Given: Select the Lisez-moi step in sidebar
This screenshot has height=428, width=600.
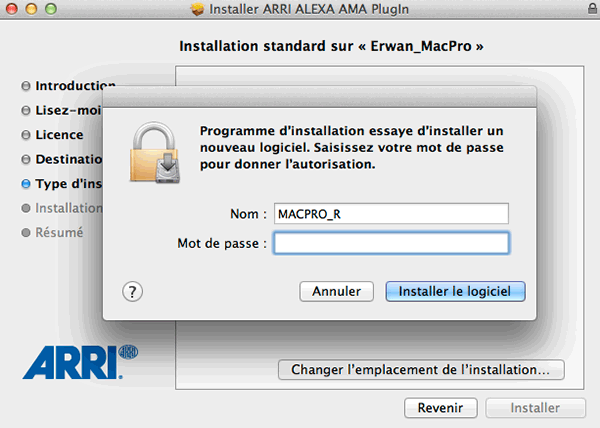Looking at the screenshot, I should point(69,110).
